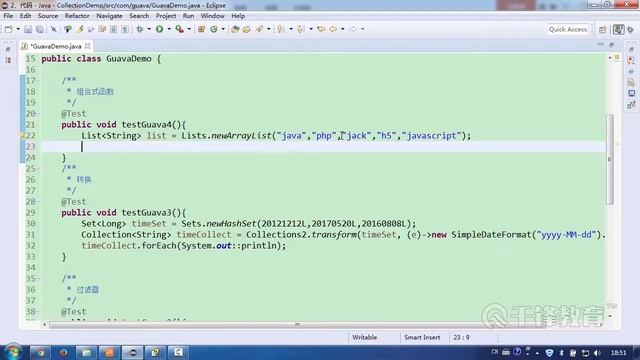Open the Edit menu

25,16
